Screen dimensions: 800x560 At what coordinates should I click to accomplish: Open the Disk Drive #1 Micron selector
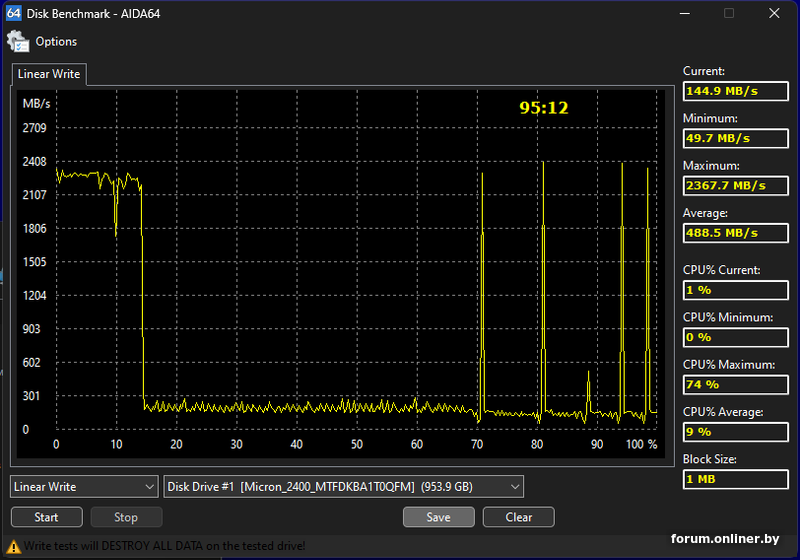pyautogui.click(x=343, y=487)
